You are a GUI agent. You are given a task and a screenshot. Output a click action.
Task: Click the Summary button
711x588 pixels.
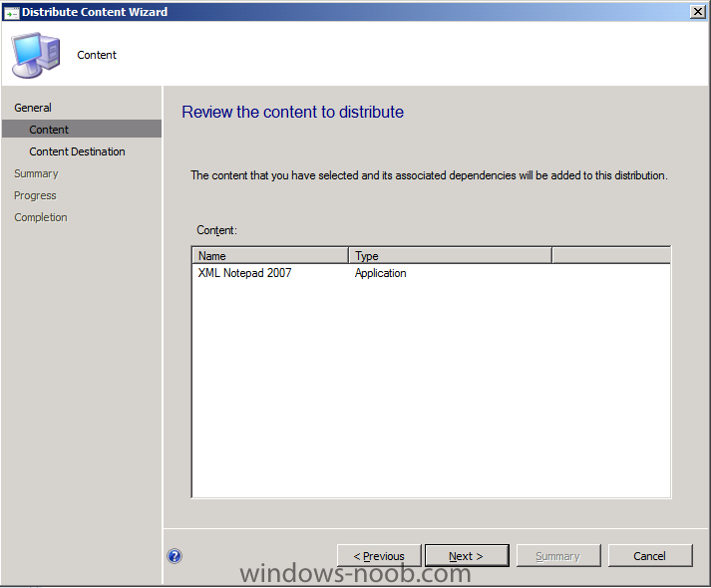coord(558,556)
